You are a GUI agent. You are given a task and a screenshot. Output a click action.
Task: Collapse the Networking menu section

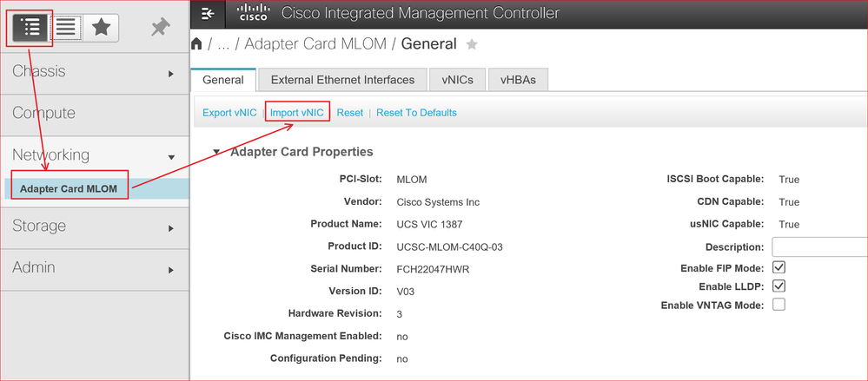[x=94, y=154]
